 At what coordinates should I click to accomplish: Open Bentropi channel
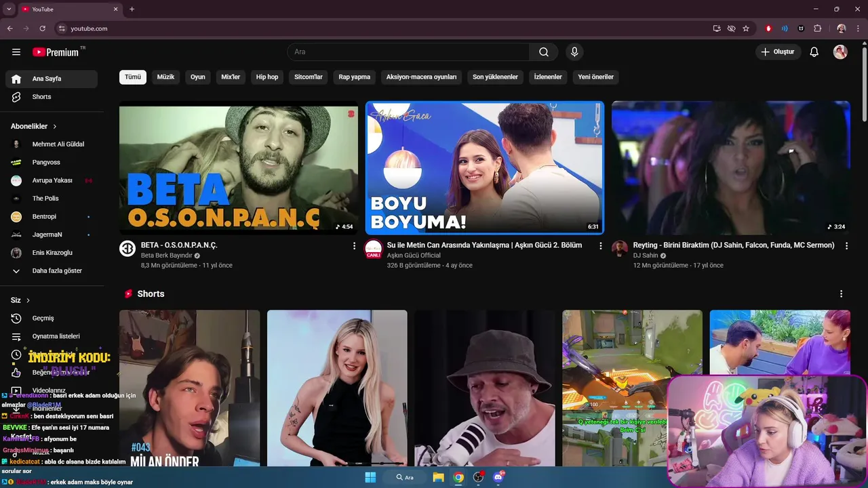point(52,217)
